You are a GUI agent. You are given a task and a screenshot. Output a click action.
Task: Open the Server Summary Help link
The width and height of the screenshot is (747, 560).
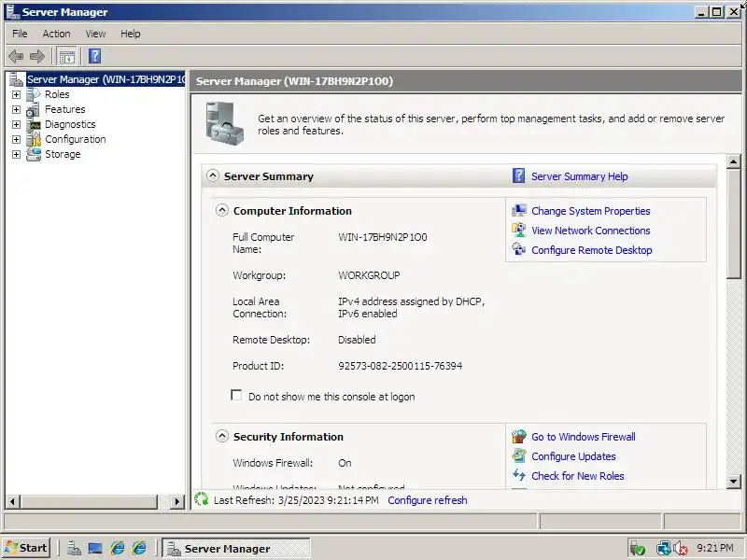[x=579, y=176]
